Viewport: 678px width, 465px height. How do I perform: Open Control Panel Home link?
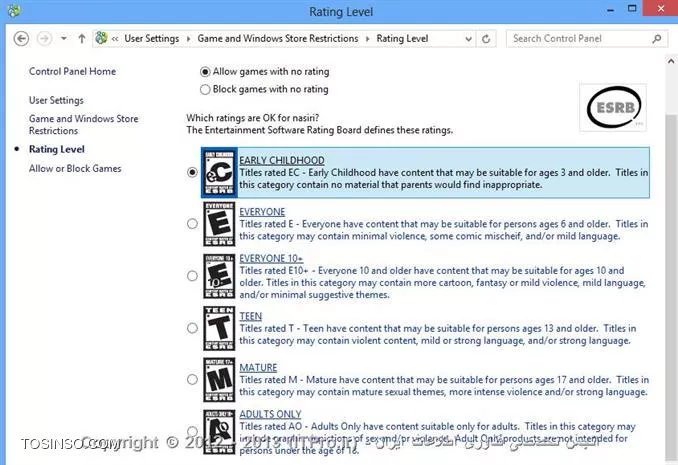tap(72, 71)
